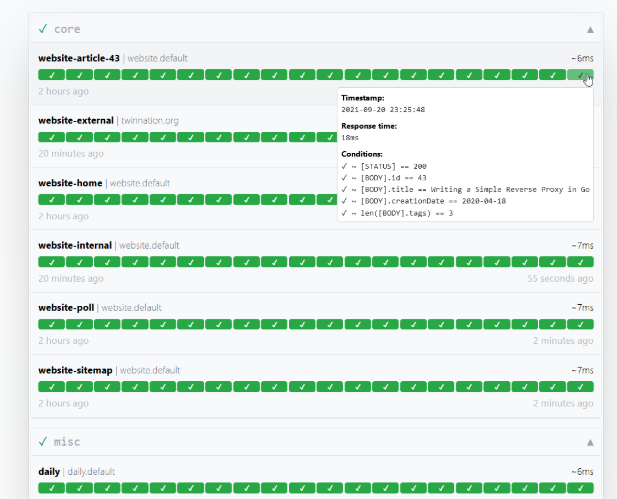The height and width of the screenshot is (499, 617).
Task: Click the ~6ms response time of daily
Action: click(582, 471)
